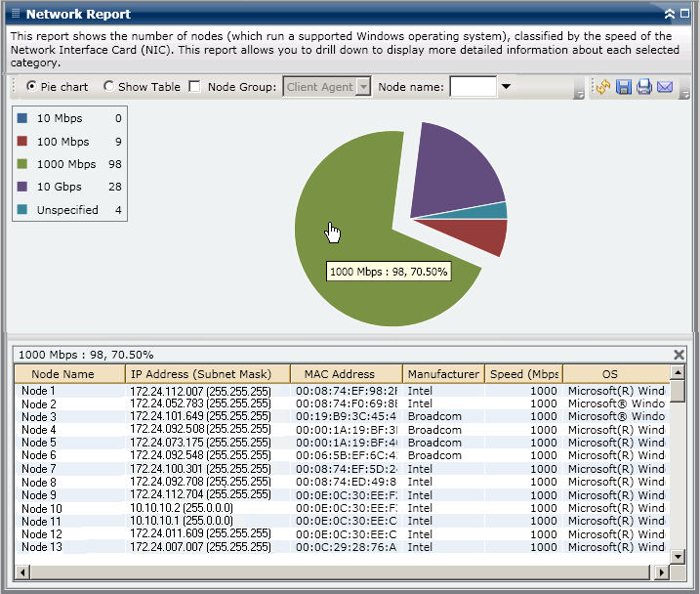Click the toolbar overflow arrow beside the email icon
The width and height of the screenshot is (700, 594).
tap(683, 94)
